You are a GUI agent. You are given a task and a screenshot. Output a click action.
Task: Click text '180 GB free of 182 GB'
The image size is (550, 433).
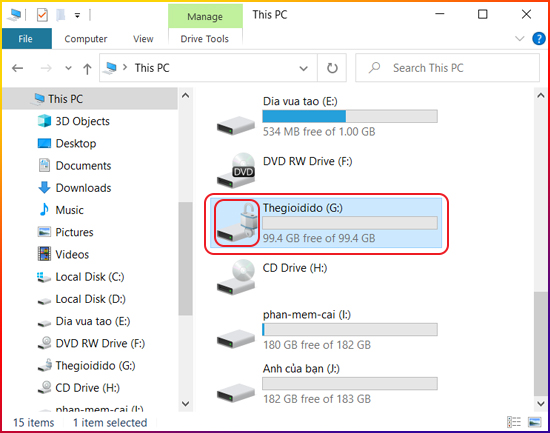pyautogui.click(x=317, y=345)
